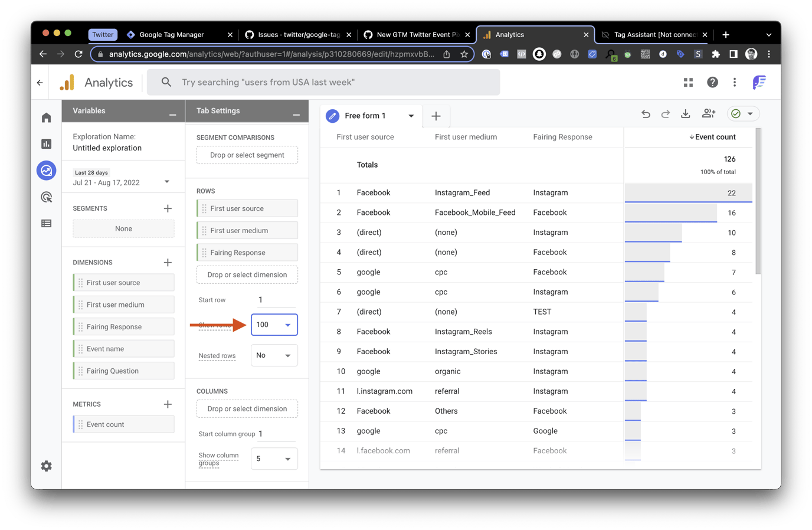
Task: Add a new exploration tab
Action: pos(436,116)
